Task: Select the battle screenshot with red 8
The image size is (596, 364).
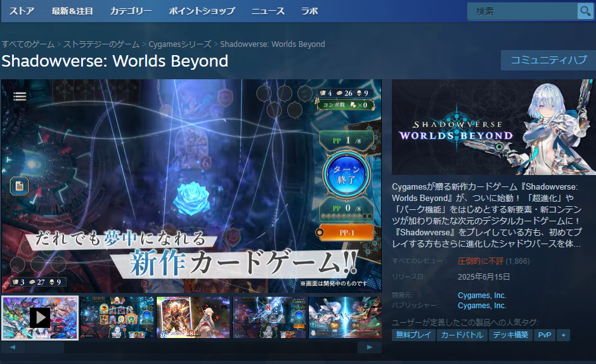Action: [x=269, y=318]
